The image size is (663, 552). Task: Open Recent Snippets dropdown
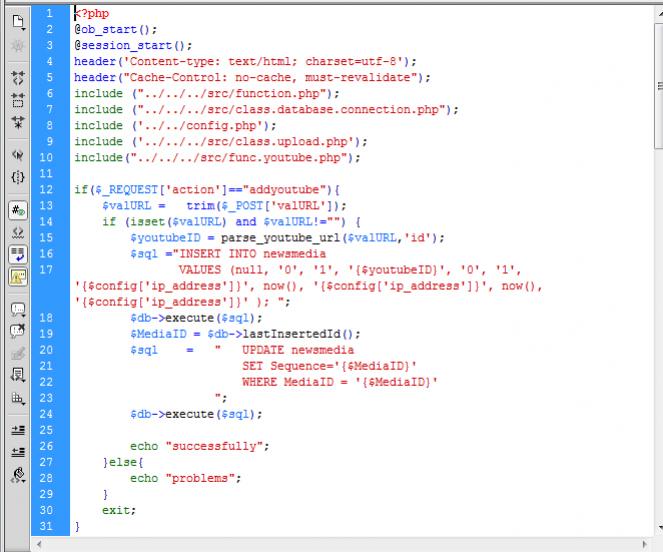18,375
